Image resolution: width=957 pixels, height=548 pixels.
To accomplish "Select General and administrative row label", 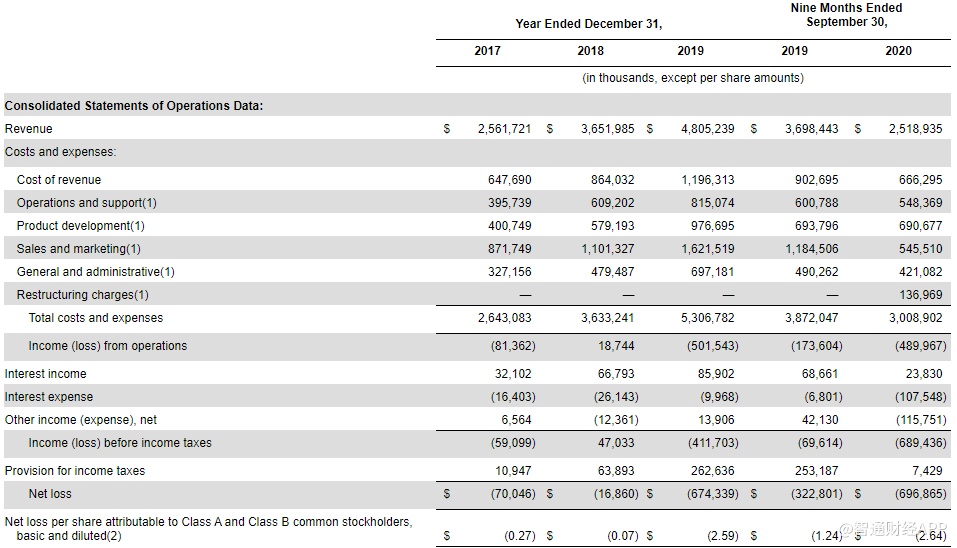I will coord(88,272).
